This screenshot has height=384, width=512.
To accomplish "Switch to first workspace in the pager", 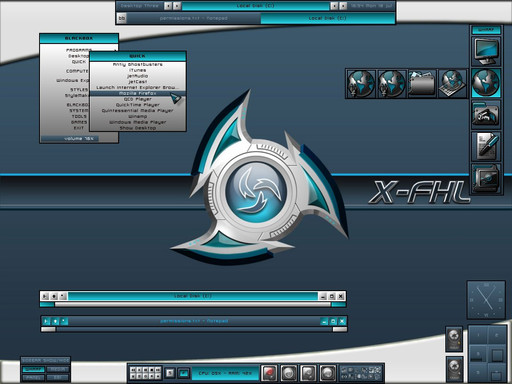I will coord(478,335).
